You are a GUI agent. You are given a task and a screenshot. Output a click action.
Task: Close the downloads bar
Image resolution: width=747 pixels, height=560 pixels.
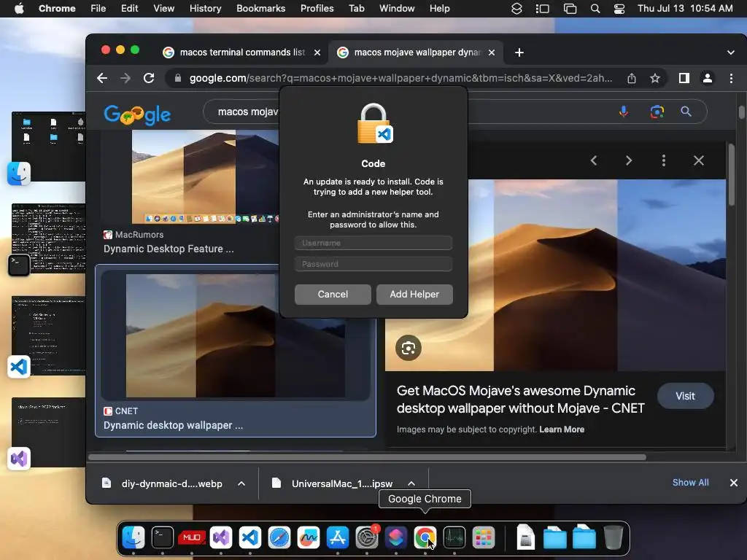[734, 483]
